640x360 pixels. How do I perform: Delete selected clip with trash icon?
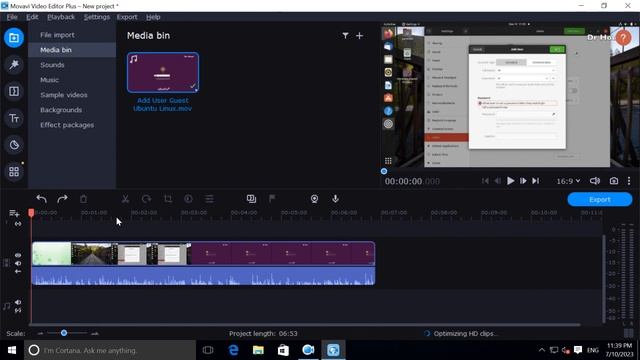83,199
